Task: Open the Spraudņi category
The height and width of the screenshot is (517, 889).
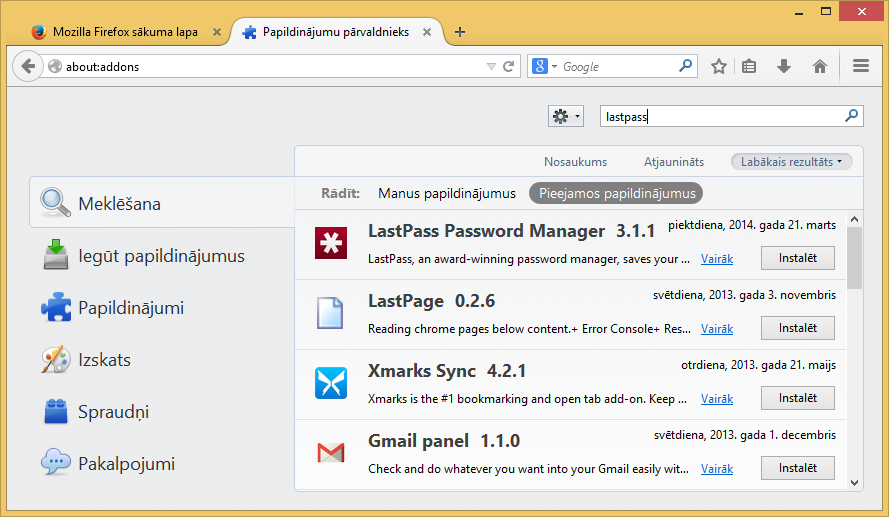Action: coord(162,412)
